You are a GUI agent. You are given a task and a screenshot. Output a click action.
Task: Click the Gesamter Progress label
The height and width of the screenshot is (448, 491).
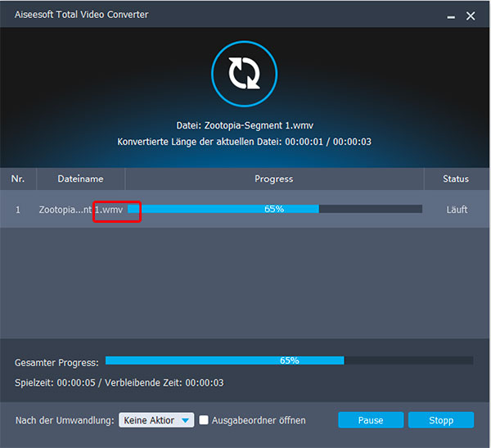pos(56,363)
